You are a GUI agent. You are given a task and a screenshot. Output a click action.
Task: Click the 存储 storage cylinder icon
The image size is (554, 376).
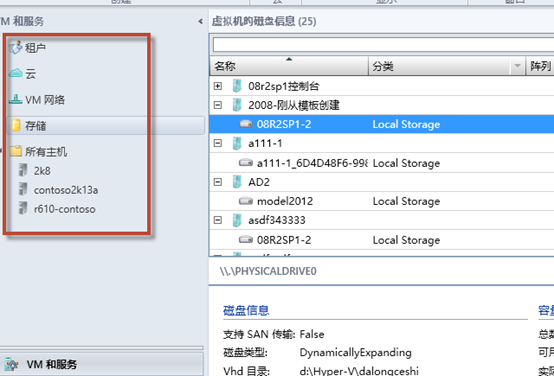click(x=16, y=125)
